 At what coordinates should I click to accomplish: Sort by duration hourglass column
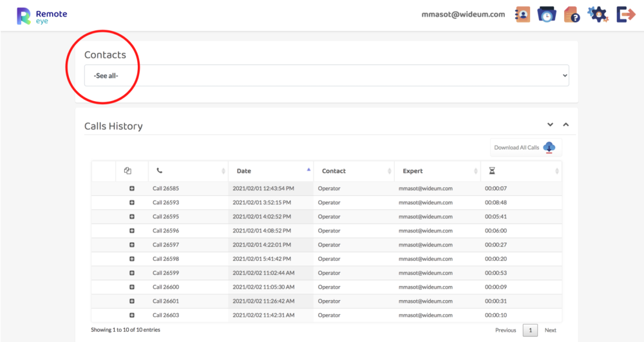tap(521, 171)
